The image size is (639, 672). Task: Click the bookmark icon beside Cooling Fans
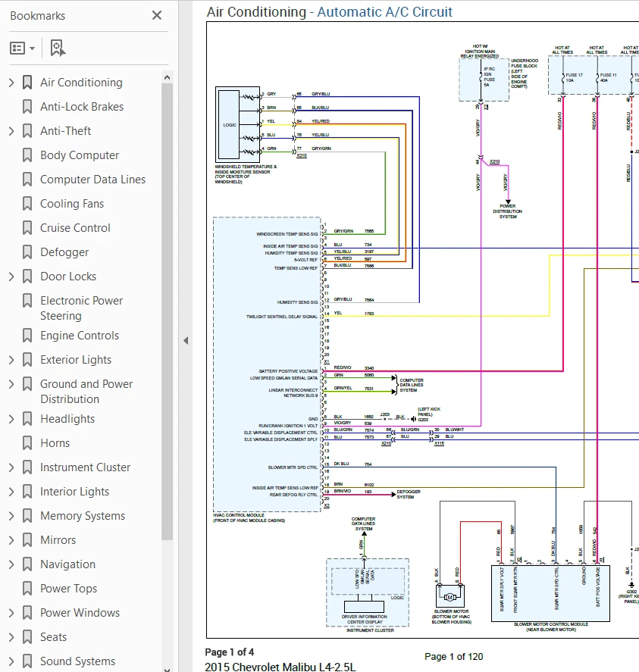26,203
